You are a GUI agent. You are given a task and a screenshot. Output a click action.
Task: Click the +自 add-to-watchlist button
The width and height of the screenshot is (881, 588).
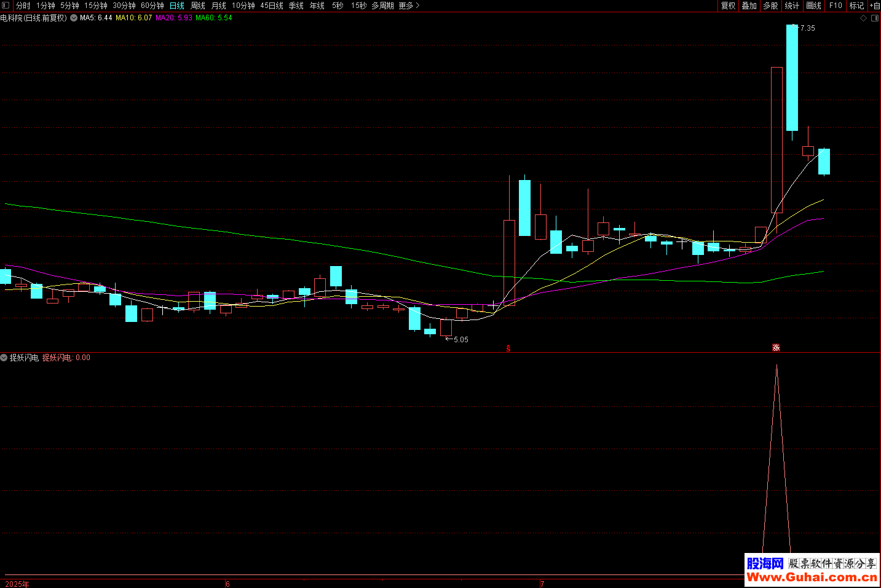[874, 6]
